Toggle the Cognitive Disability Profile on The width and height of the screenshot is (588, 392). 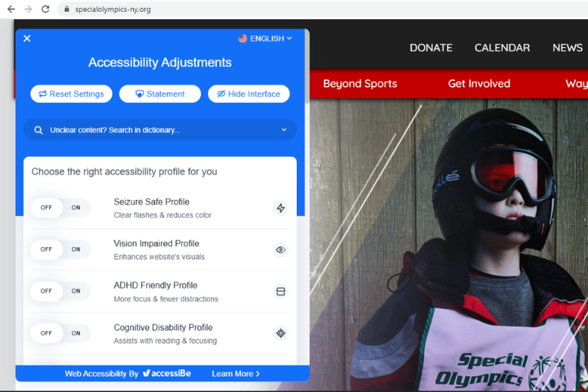(x=76, y=333)
